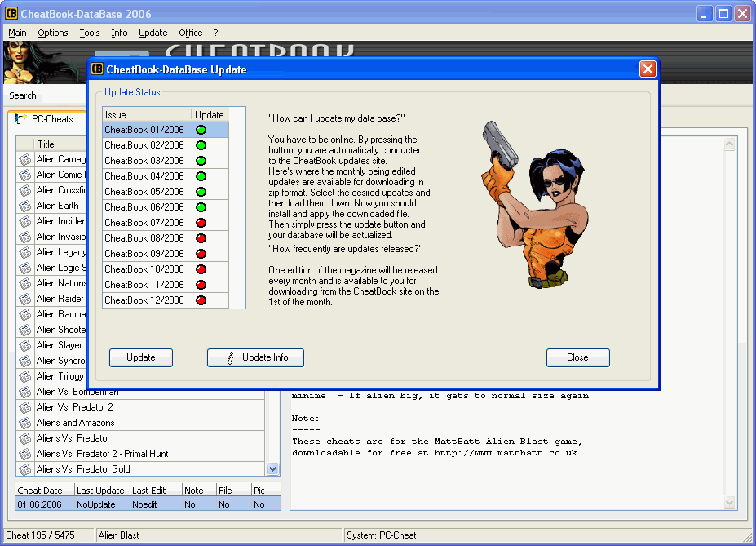The height and width of the screenshot is (546, 756).
Task: Click the document icon beside Aliens Vs. Predator
Action: pos(24,438)
